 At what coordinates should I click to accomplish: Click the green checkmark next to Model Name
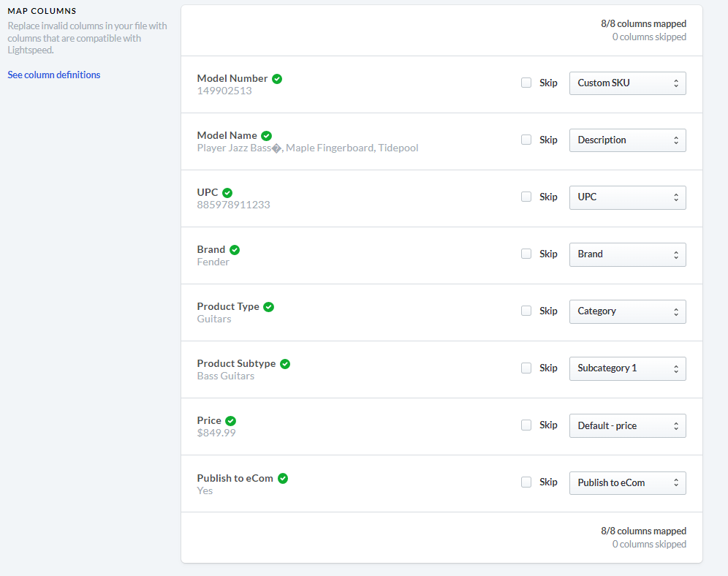point(266,136)
